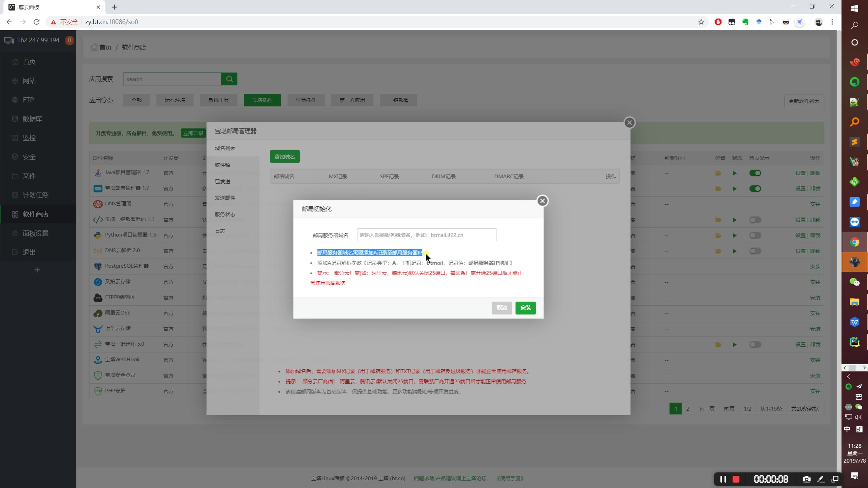
Task: Pause the screen recording
Action: pos(723,479)
